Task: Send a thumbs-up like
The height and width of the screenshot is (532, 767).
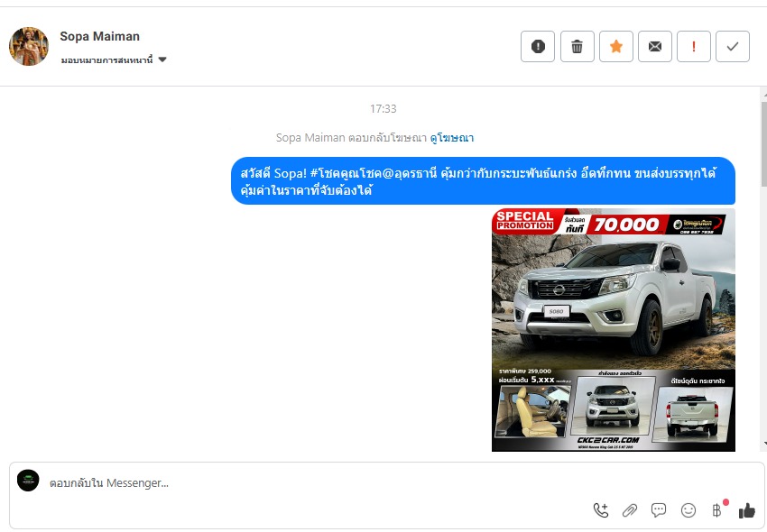Action: [747, 510]
